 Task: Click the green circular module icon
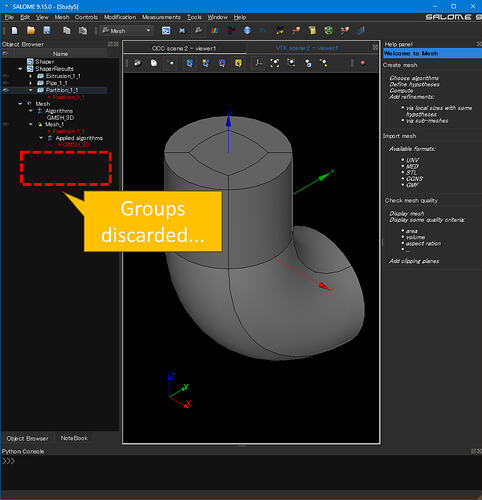(329, 31)
